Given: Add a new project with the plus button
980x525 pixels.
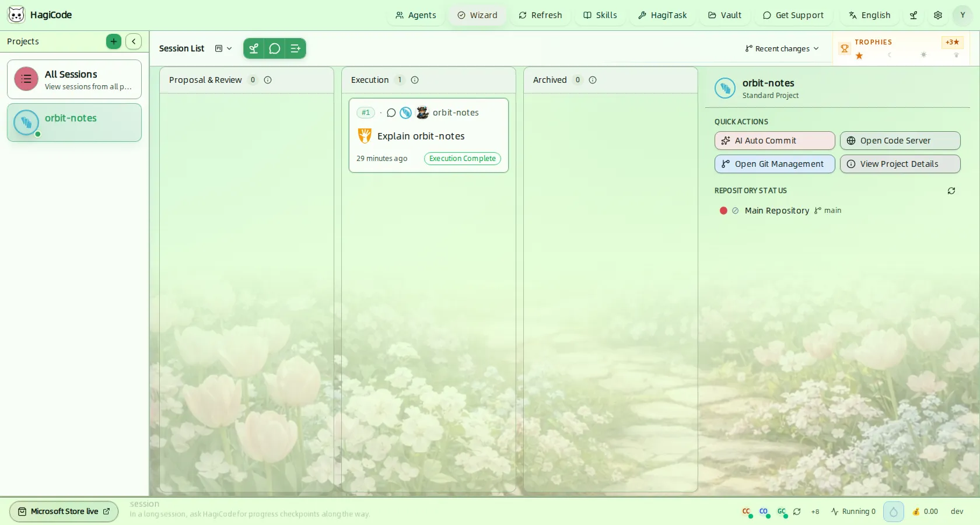Looking at the screenshot, I should [114, 41].
